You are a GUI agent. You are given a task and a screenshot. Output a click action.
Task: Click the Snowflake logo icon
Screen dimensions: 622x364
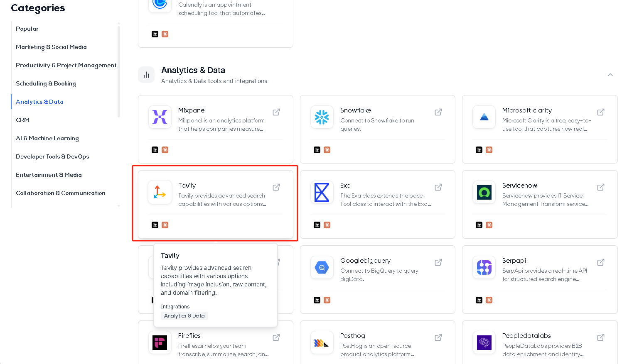click(322, 117)
